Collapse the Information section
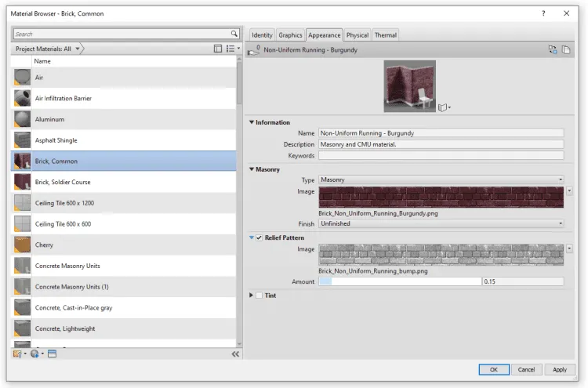588x388 pixels. [x=252, y=122]
